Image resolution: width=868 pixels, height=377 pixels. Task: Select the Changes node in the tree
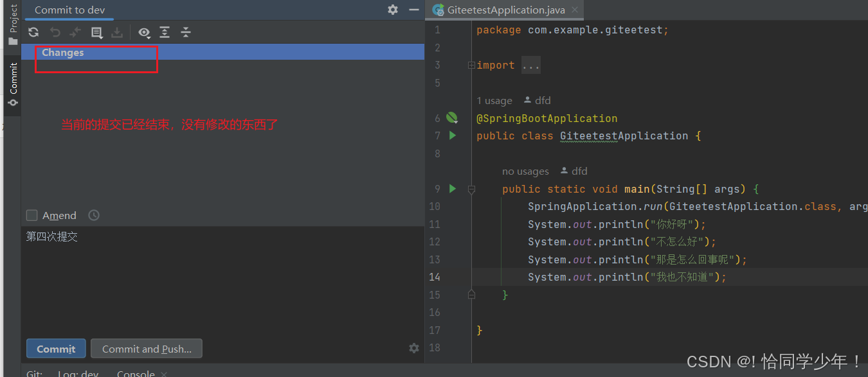222,53
